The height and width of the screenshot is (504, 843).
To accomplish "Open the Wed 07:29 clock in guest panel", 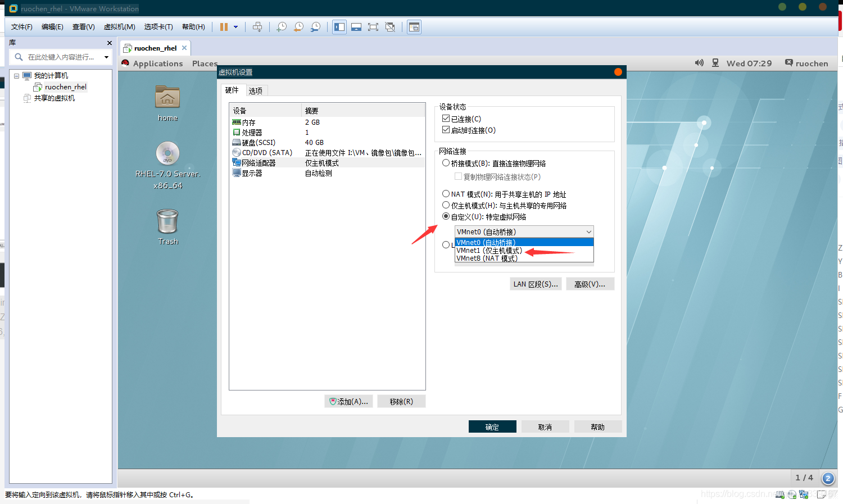I will point(749,63).
